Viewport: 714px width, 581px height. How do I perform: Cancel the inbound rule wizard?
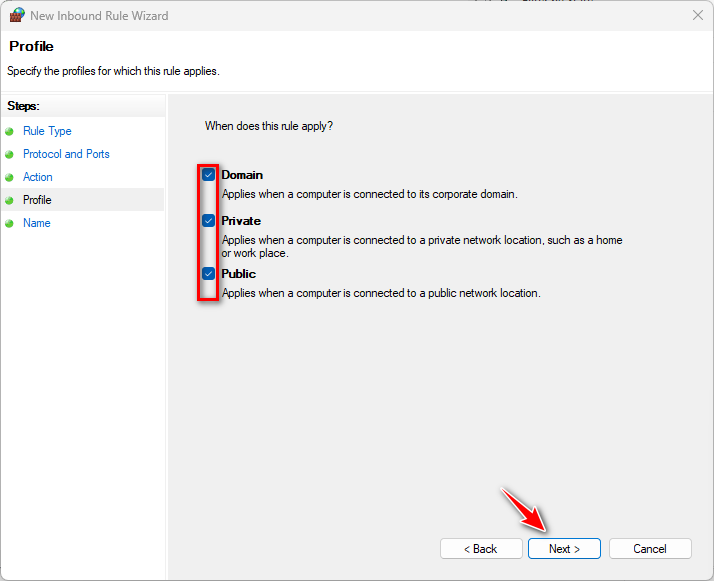[650, 549]
